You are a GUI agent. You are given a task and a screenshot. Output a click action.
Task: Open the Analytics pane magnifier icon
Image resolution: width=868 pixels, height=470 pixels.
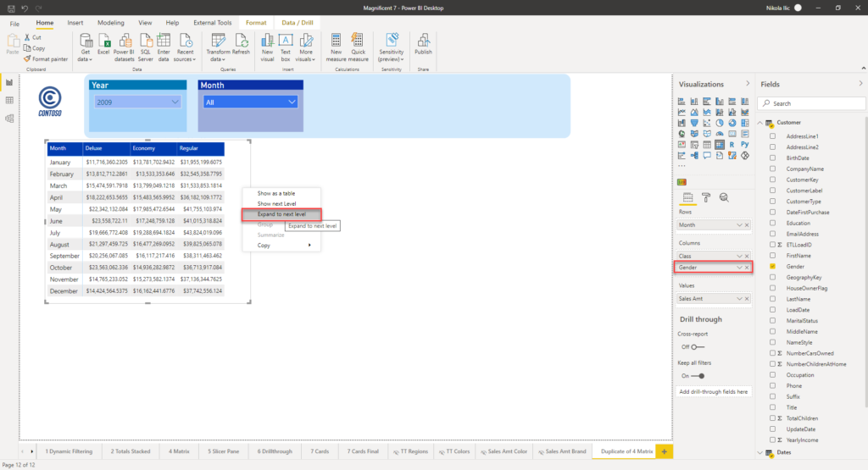coord(724,197)
